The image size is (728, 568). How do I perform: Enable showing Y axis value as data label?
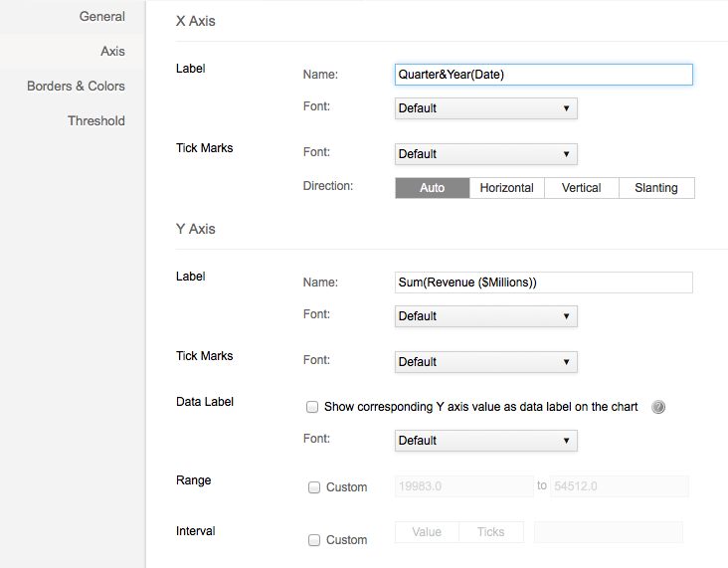point(312,407)
